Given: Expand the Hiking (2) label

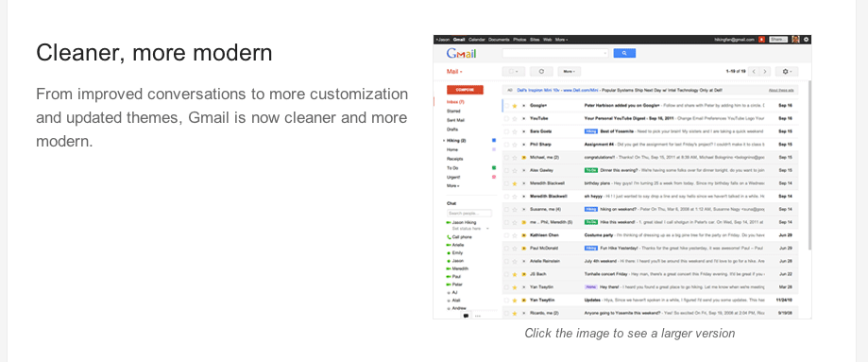Looking at the screenshot, I should pos(445,141).
